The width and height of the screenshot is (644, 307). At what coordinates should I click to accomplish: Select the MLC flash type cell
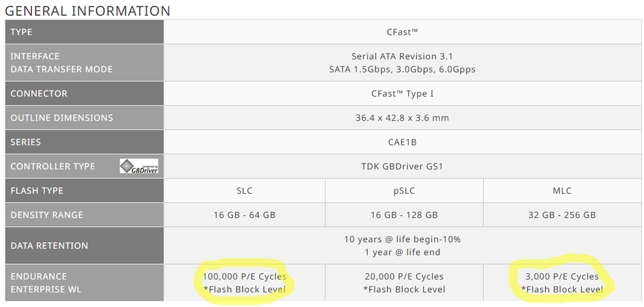[x=562, y=190]
